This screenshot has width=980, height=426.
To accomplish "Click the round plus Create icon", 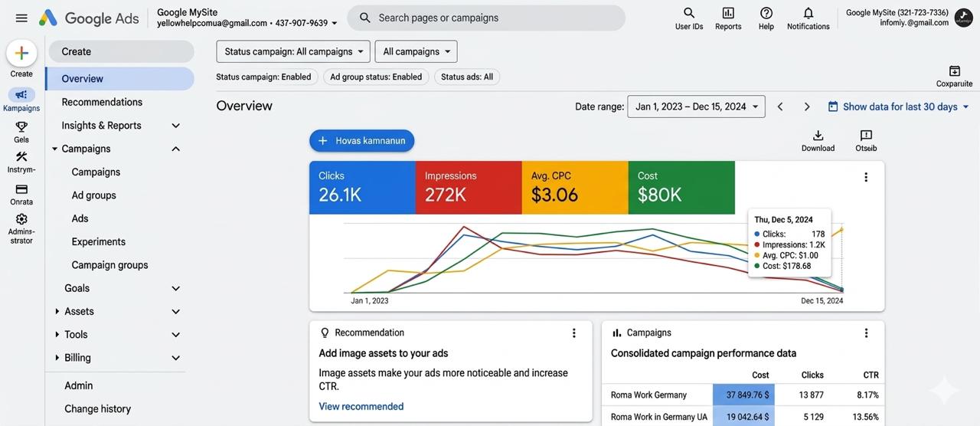I will pyautogui.click(x=21, y=53).
